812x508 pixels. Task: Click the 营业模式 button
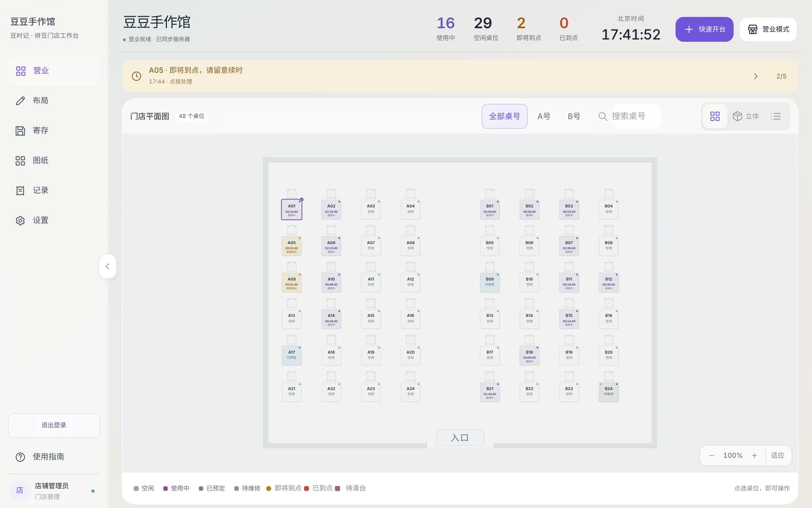tap(768, 29)
